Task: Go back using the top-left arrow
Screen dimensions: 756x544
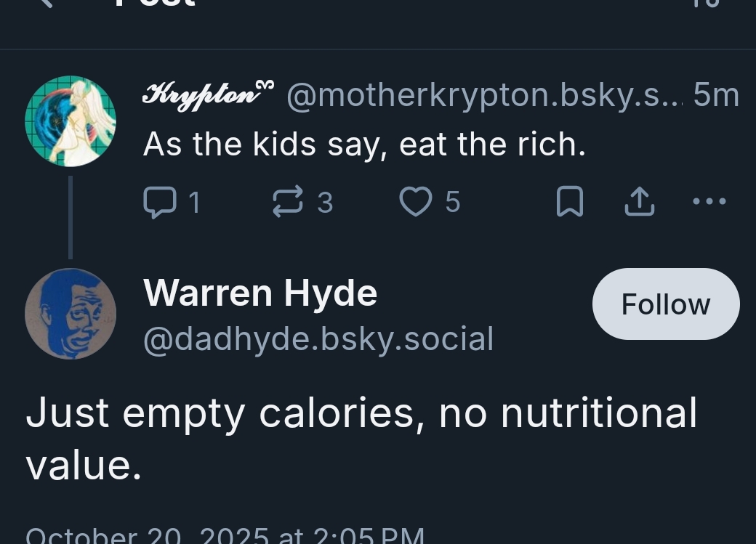Action: [x=45, y=3]
